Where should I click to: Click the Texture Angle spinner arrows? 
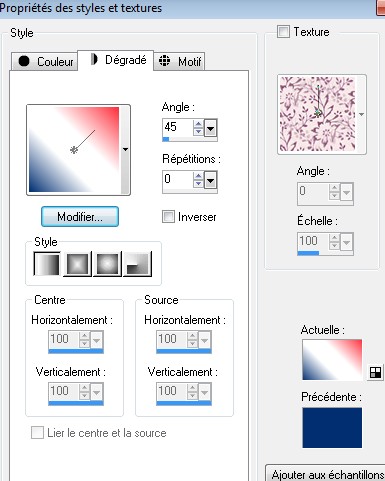point(334,192)
